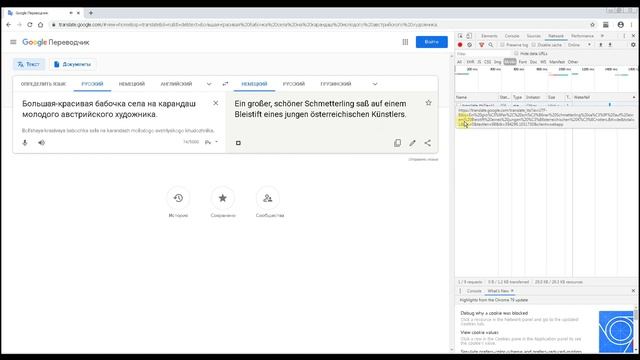The image size is (640, 360).
Task: Click the blue sign-in button
Action: [431, 42]
